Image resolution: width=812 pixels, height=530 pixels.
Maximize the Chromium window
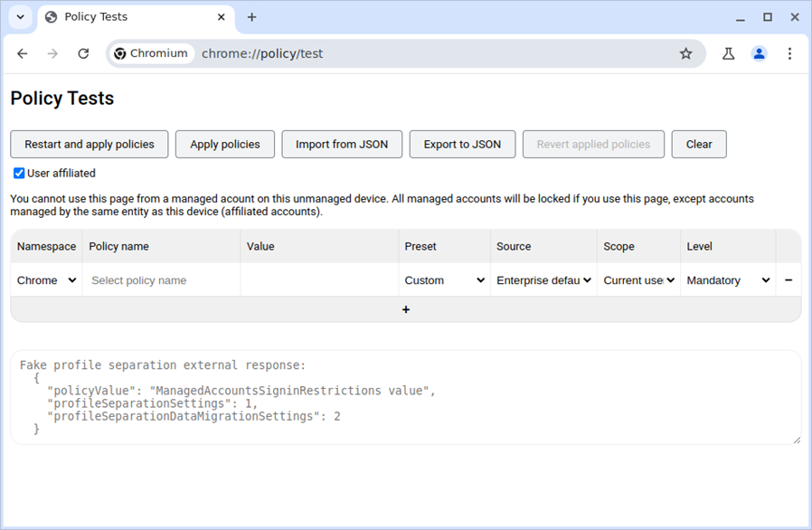(x=768, y=17)
